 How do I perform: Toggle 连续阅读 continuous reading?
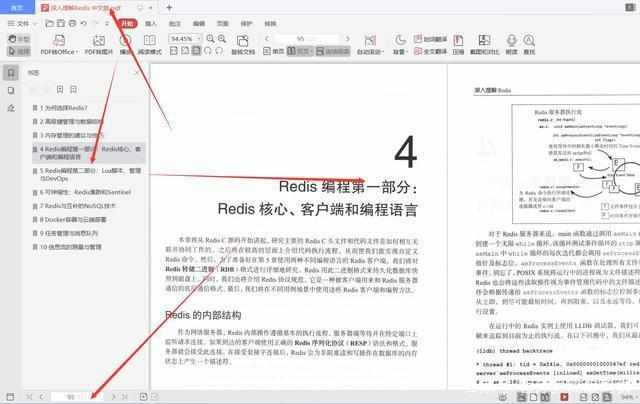pyautogui.click(x=333, y=51)
